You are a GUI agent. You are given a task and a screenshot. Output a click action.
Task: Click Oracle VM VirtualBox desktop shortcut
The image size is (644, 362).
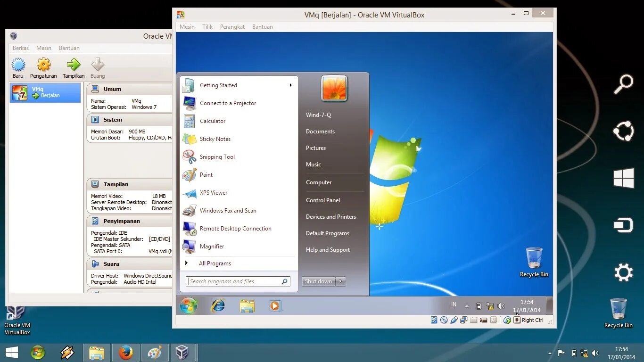17,321
